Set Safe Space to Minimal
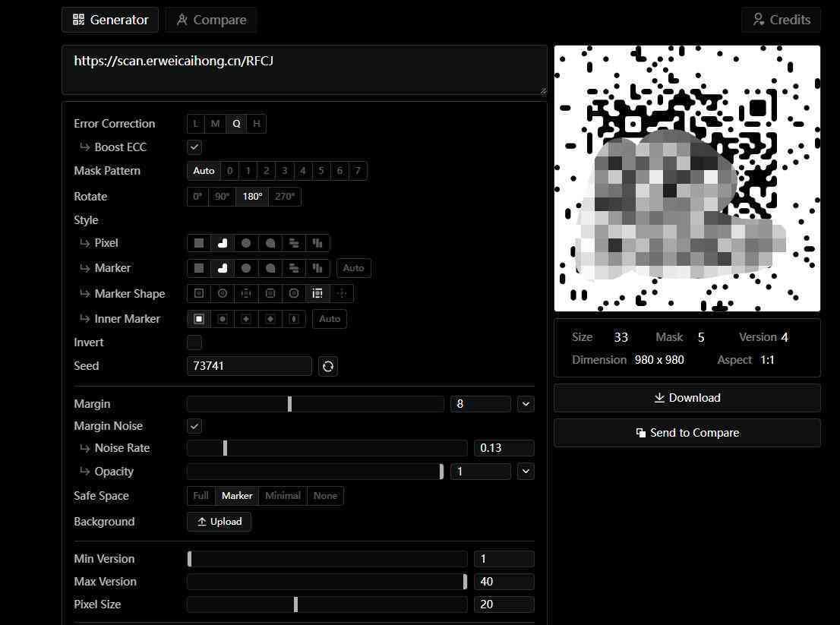 pyautogui.click(x=283, y=496)
